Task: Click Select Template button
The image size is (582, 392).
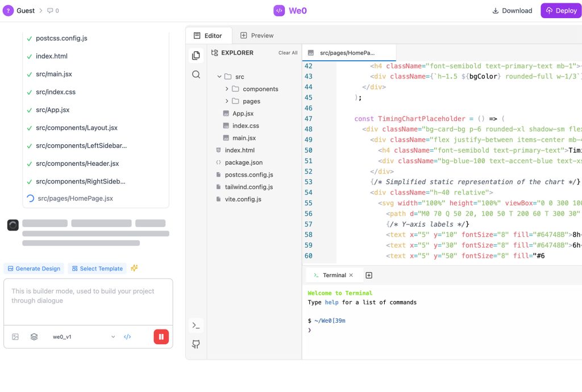Action: tap(97, 269)
